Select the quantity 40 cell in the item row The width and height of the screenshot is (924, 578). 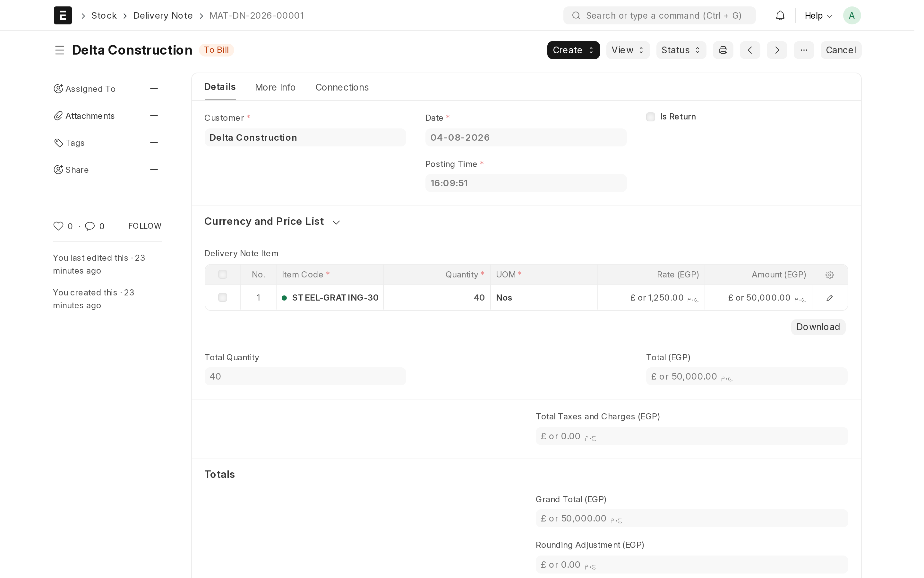tap(437, 298)
